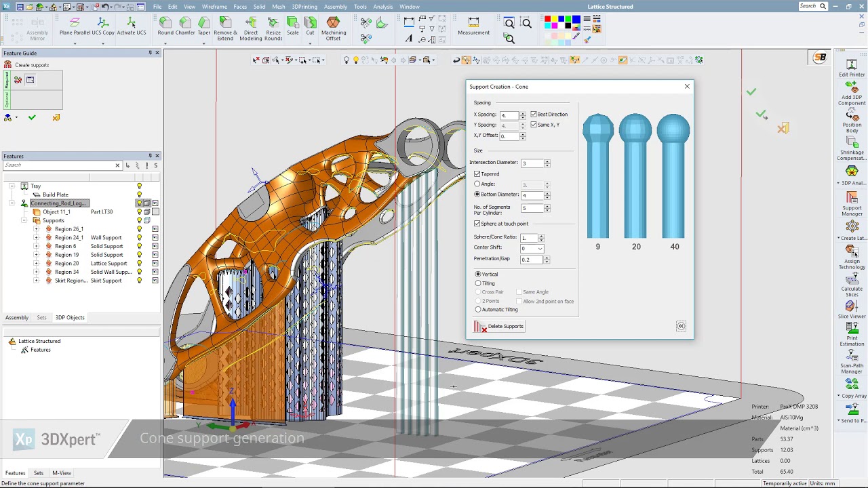This screenshot has width=868, height=488.
Task: Toggle visibility bulb for Build Plate
Action: click(x=140, y=195)
